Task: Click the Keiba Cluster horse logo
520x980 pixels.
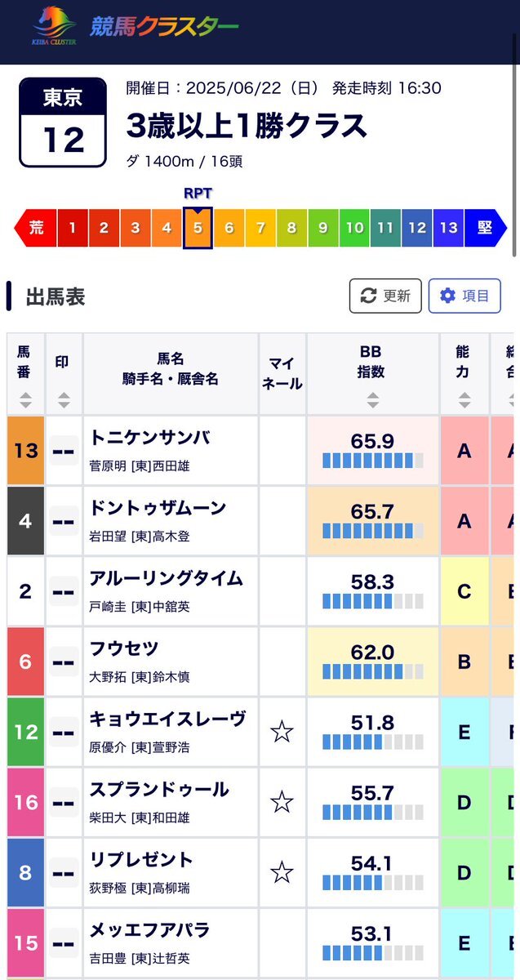Action: click(x=54, y=26)
